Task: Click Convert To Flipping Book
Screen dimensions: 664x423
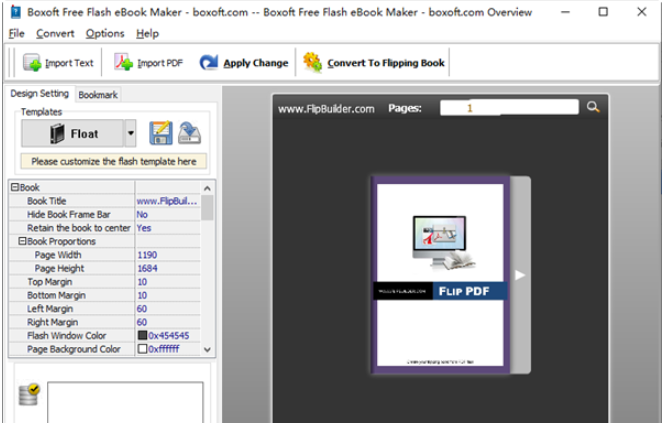Action: click(374, 63)
